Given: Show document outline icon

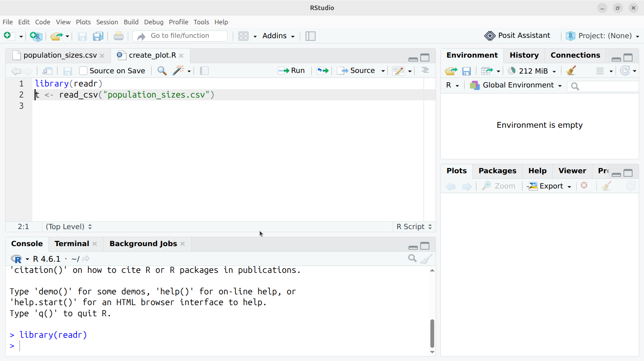Looking at the screenshot, I should pyautogui.click(x=425, y=70).
